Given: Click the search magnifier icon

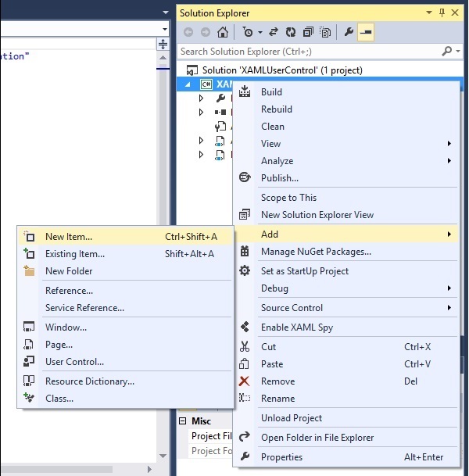Looking at the screenshot, I should (446, 51).
